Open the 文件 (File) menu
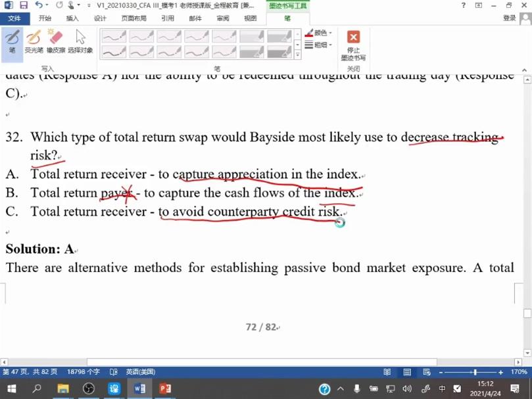The width and height of the screenshot is (532, 399). (x=14, y=18)
